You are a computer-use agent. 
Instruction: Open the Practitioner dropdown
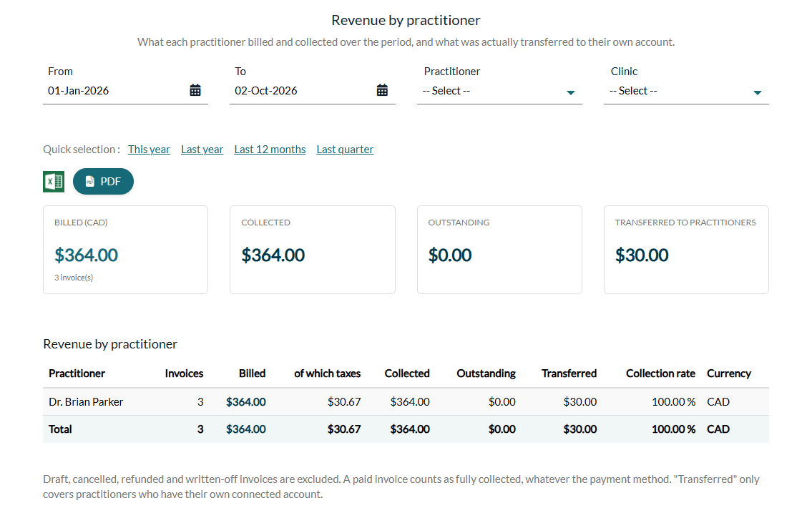[499, 91]
